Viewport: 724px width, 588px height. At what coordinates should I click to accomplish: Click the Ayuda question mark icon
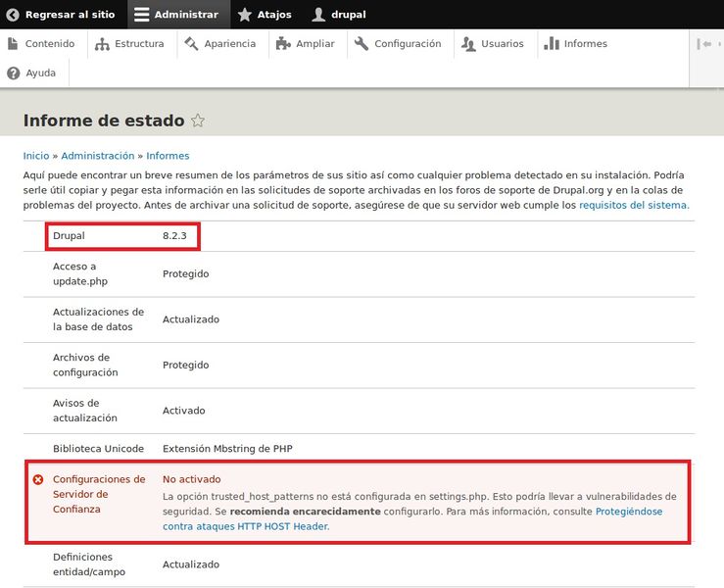[x=14, y=73]
